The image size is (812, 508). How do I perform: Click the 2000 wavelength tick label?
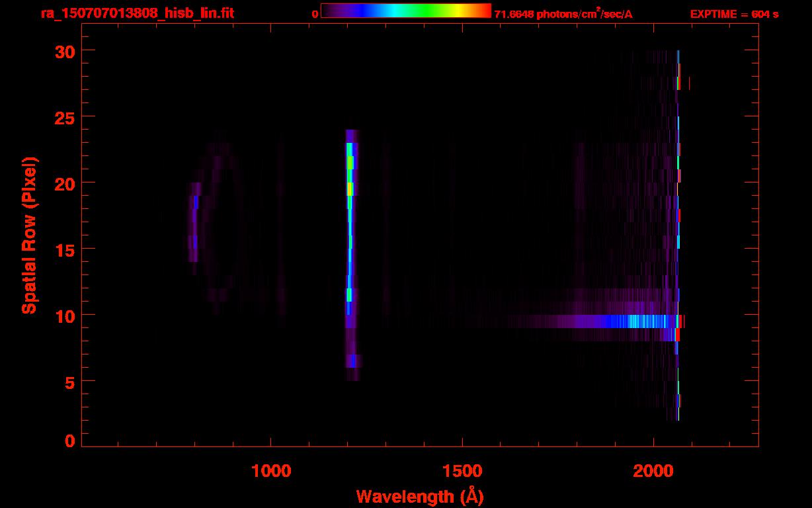(653, 470)
